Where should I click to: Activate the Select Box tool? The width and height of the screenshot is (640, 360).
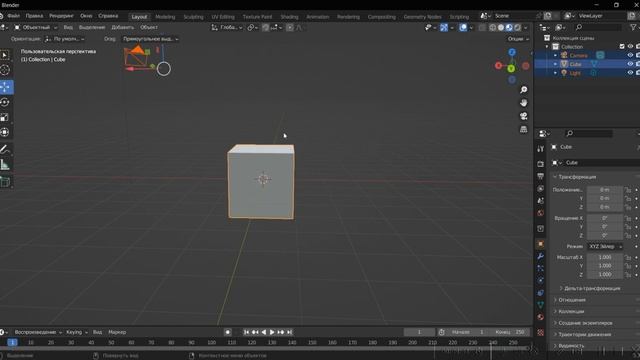click(5, 55)
